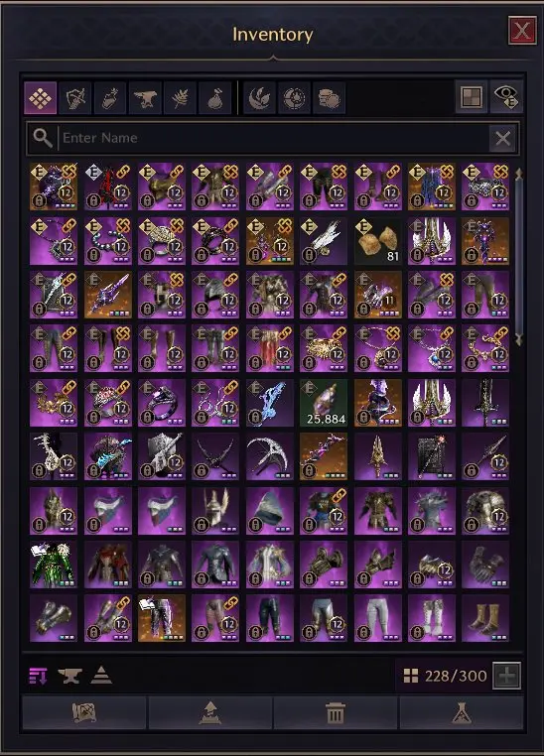Toggle the grid layout view button
Viewport: 544px width, 756px height.
(472, 97)
